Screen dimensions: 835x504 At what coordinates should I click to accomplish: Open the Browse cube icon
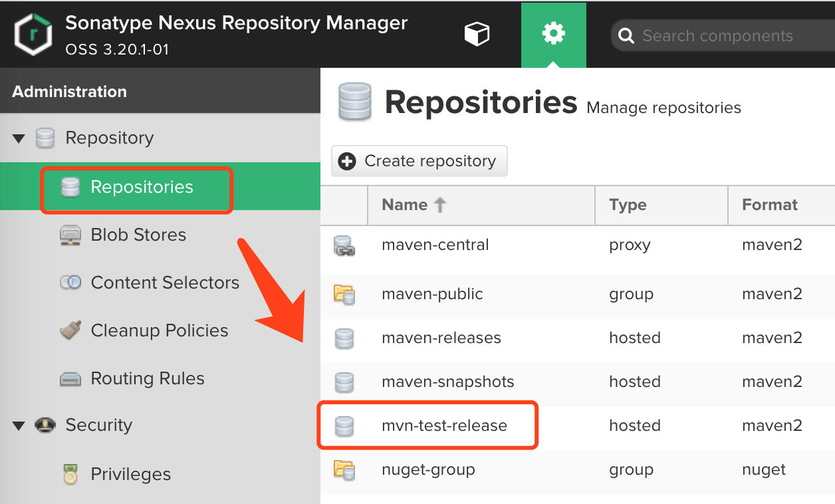477,33
